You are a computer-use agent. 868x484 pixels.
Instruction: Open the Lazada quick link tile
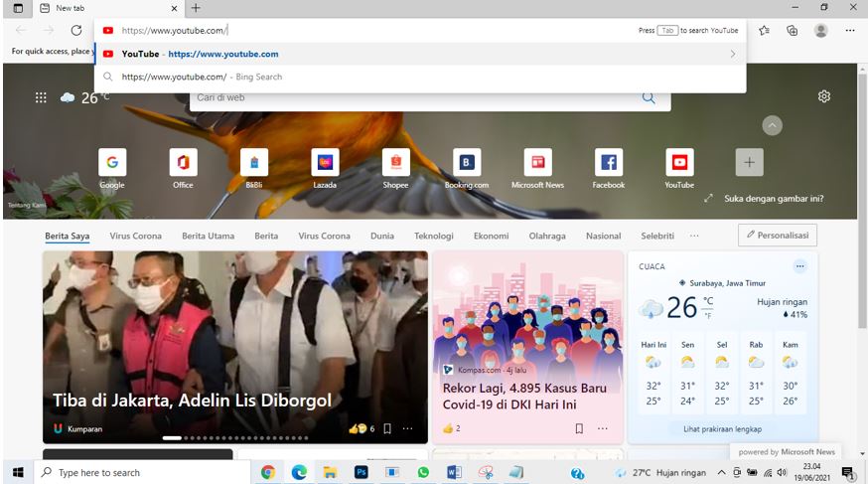tap(325, 163)
